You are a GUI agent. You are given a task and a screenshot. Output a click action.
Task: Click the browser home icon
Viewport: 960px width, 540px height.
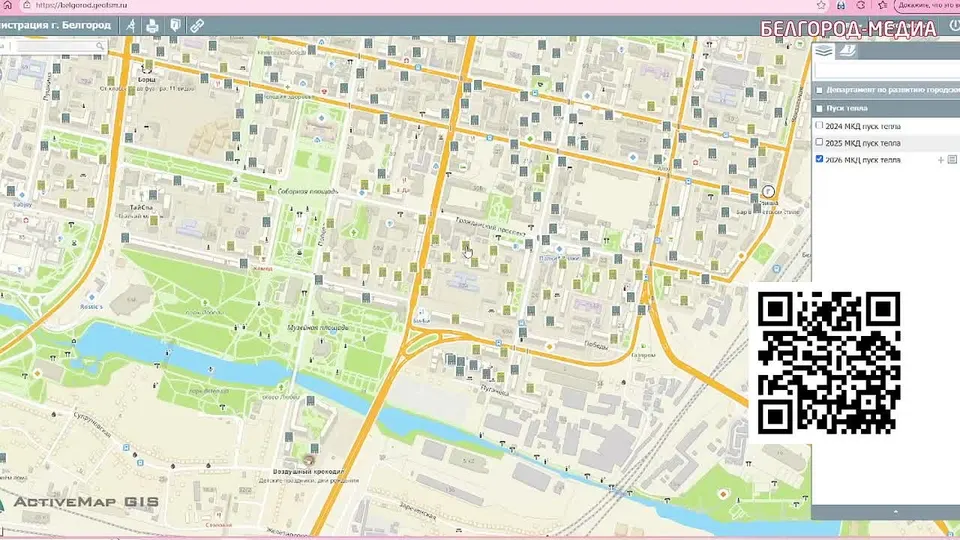(7, 5)
